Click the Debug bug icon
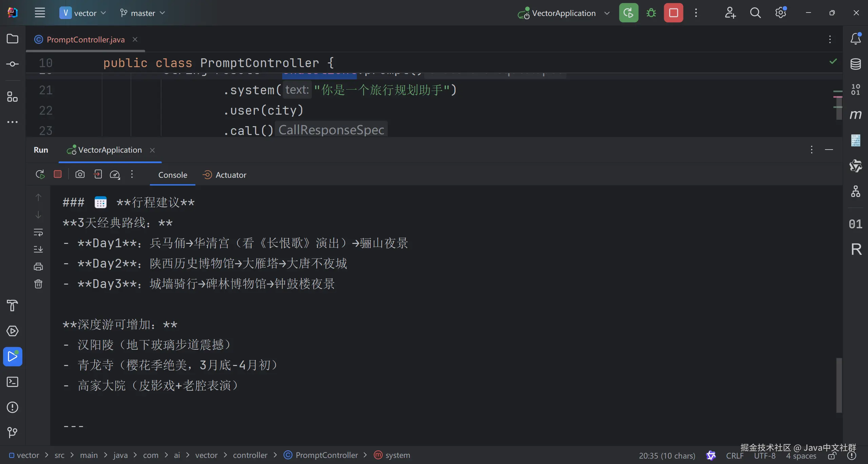 click(651, 13)
